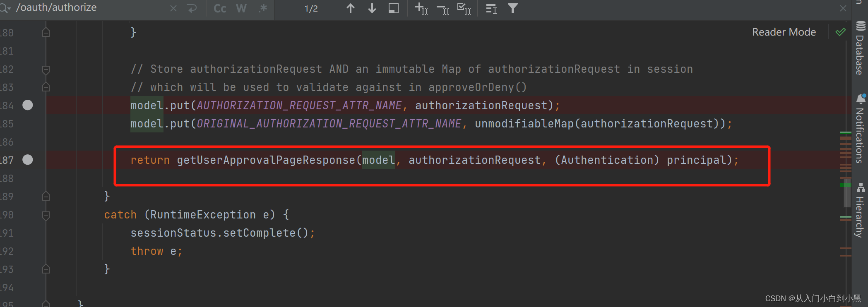Click fold marker at brace after throw e

tap(46, 269)
